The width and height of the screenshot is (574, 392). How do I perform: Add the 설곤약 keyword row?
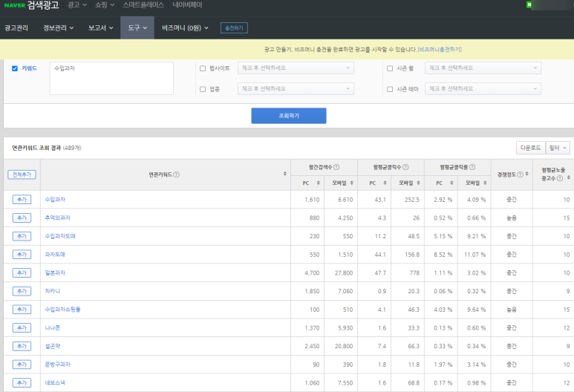click(x=22, y=346)
